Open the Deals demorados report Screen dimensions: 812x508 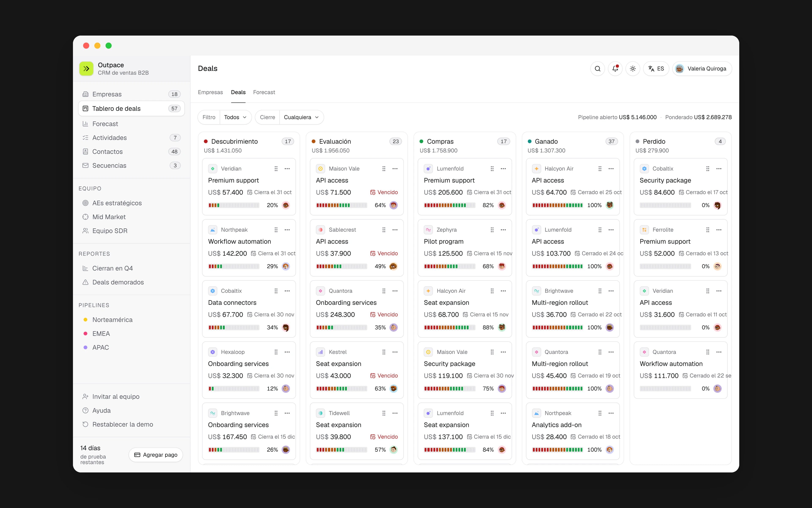[x=132, y=282]
